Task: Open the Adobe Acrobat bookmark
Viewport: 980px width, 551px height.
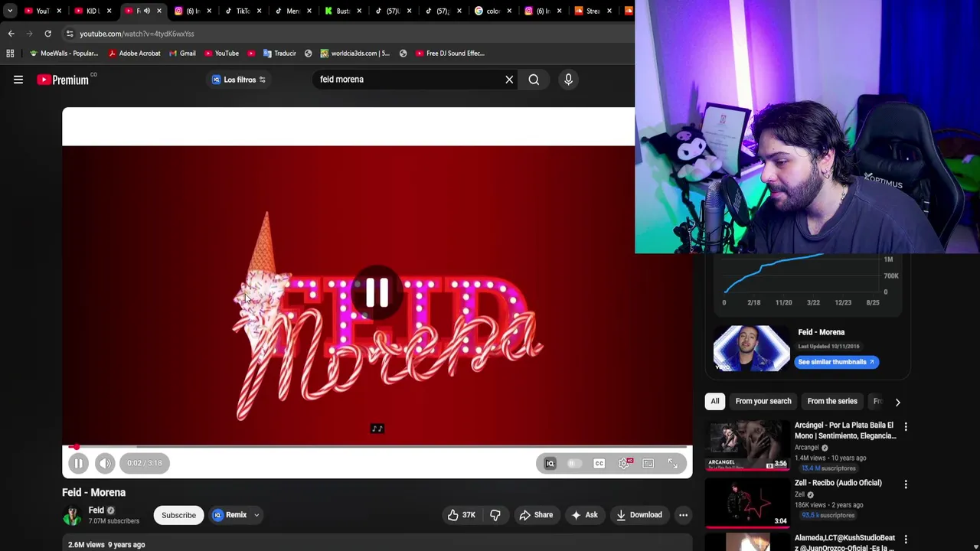Action: point(134,54)
